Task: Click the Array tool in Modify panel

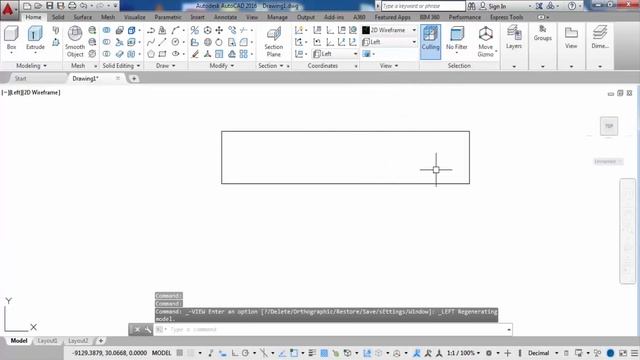Action: point(244,54)
